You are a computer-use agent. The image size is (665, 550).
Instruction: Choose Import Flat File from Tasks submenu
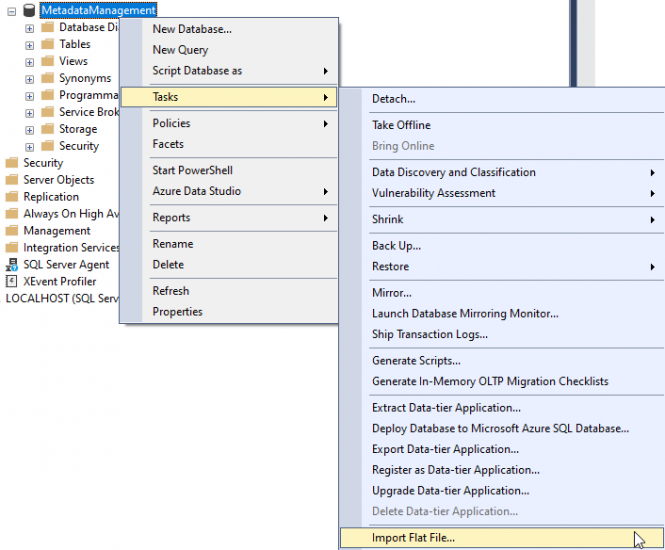[413, 538]
